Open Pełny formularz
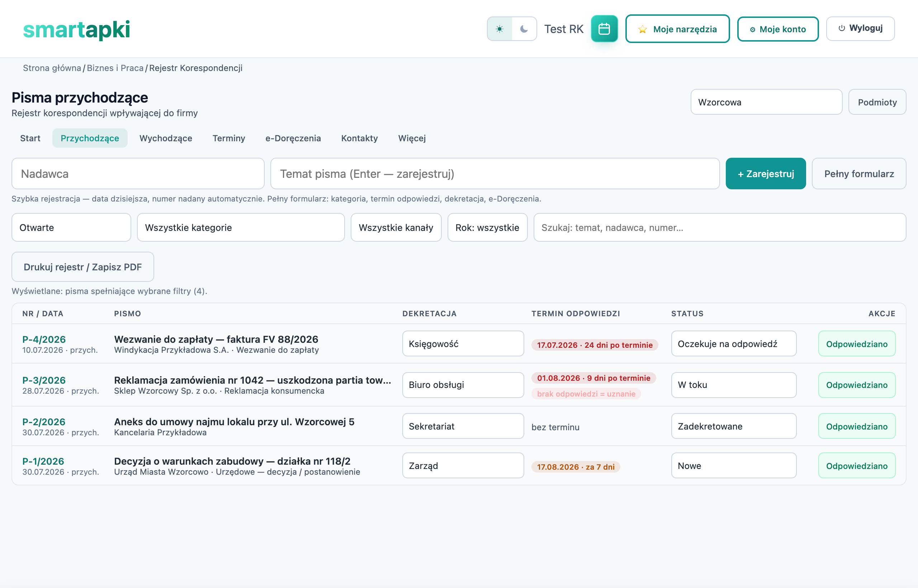This screenshot has height=588, width=918. click(x=859, y=174)
